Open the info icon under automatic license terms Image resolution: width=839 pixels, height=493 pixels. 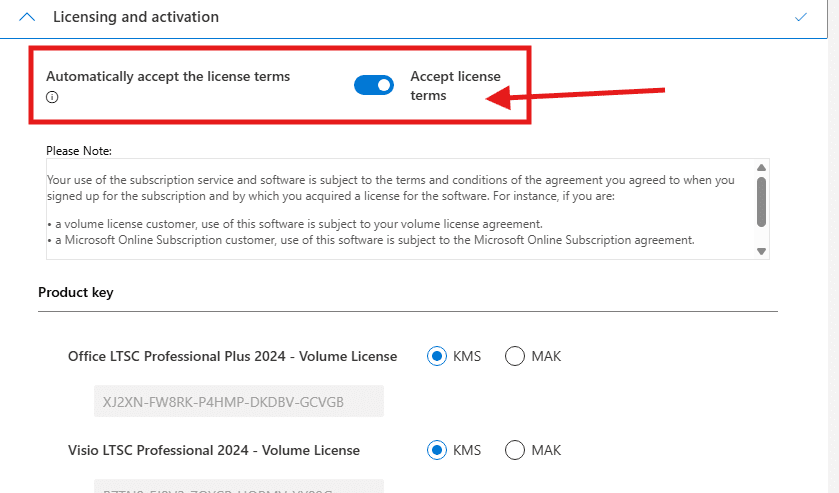[x=52, y=97]
